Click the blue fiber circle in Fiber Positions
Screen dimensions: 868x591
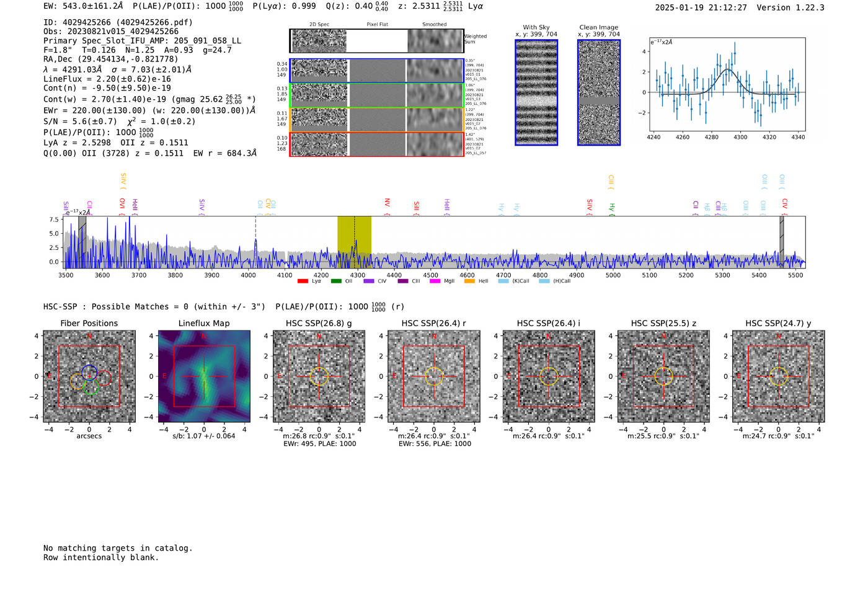tap(89, 372)
